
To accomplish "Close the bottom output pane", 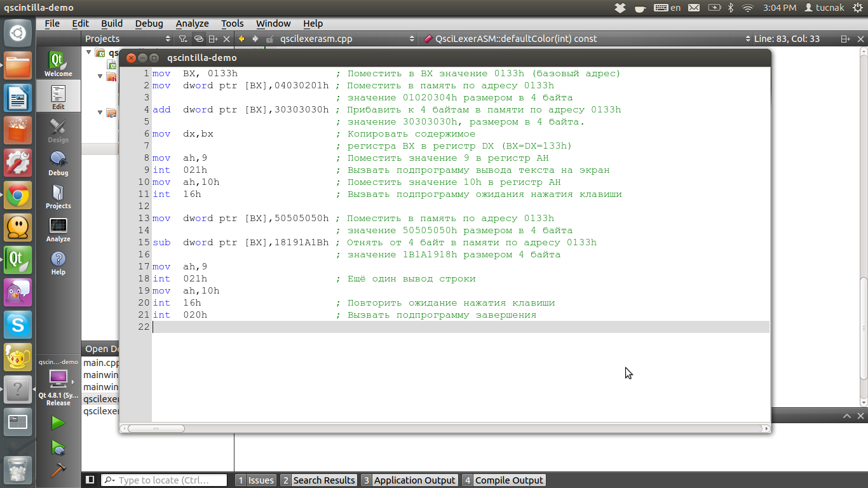I will click(860, 416).
